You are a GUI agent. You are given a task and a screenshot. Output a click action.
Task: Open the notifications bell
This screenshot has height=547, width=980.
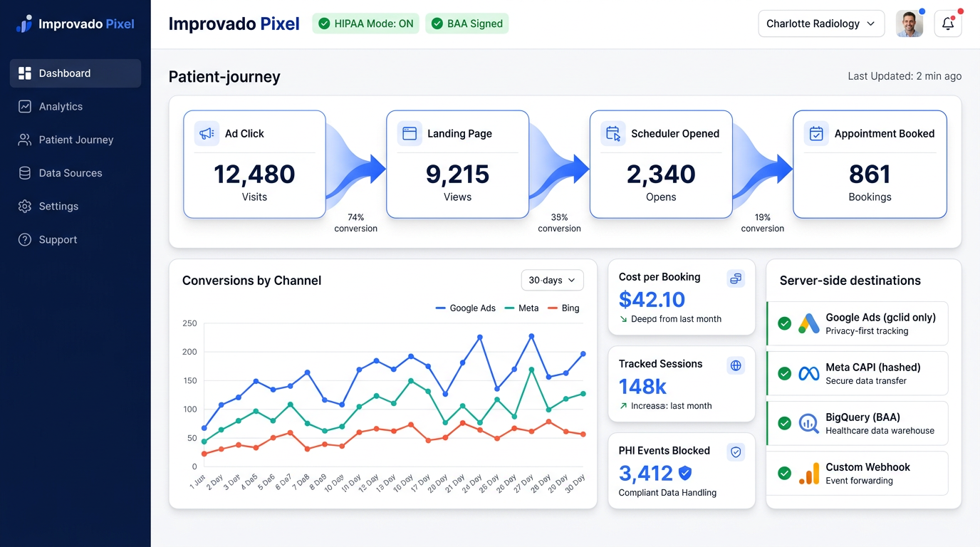tap(948, 24)
